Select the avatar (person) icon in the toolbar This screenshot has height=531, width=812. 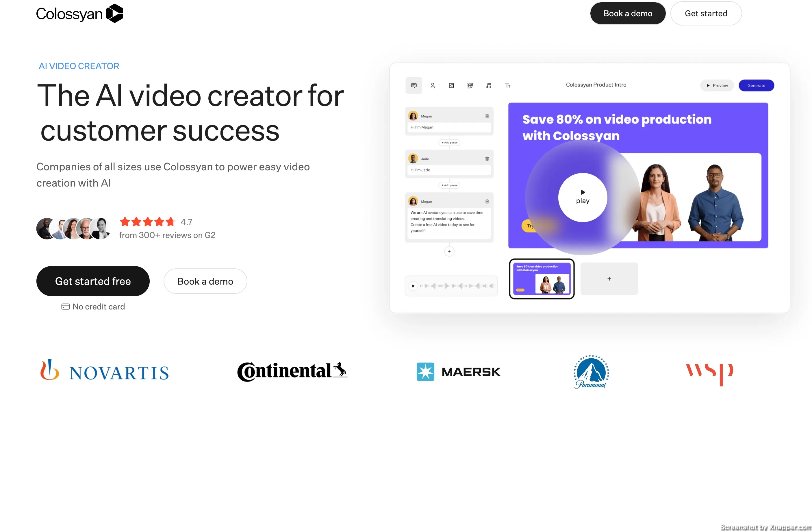tap(433, 85)
